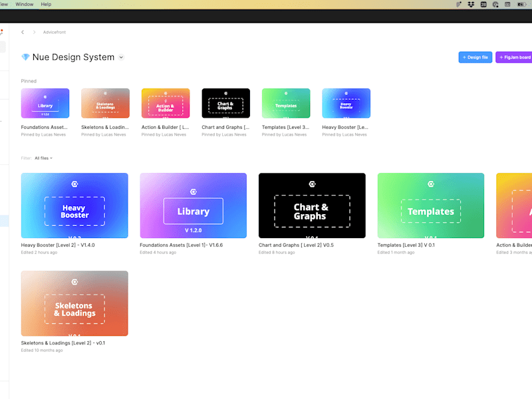532x399 pixels.
Task: Go back with the left arrow
Action: point(23,32)
